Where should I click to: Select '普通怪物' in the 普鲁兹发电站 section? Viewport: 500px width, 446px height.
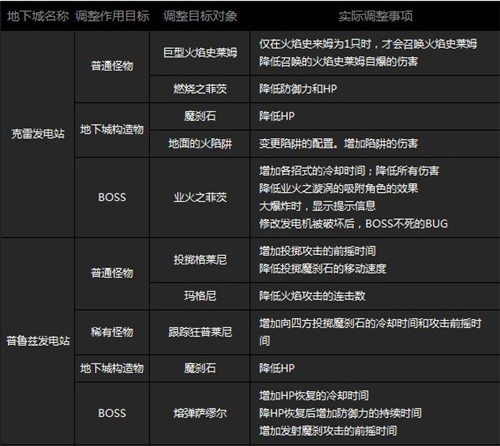click(x=112, y=273)
